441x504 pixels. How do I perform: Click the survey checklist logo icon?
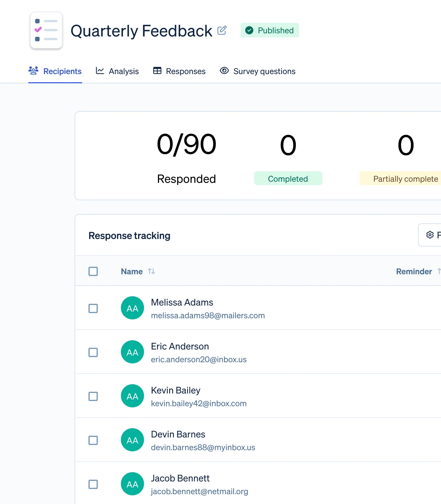tap(46, 30)
